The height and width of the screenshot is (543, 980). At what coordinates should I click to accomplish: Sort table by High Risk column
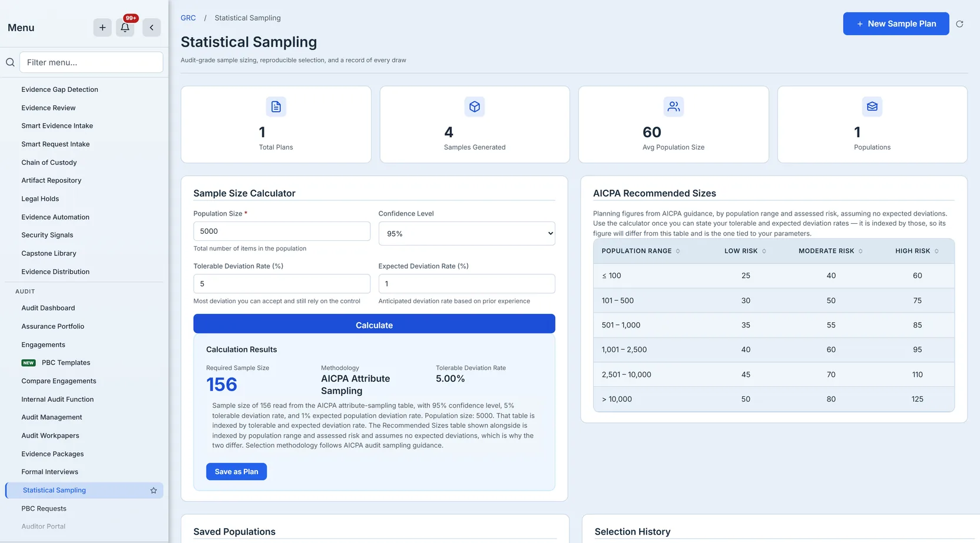(x=917, y=251)
